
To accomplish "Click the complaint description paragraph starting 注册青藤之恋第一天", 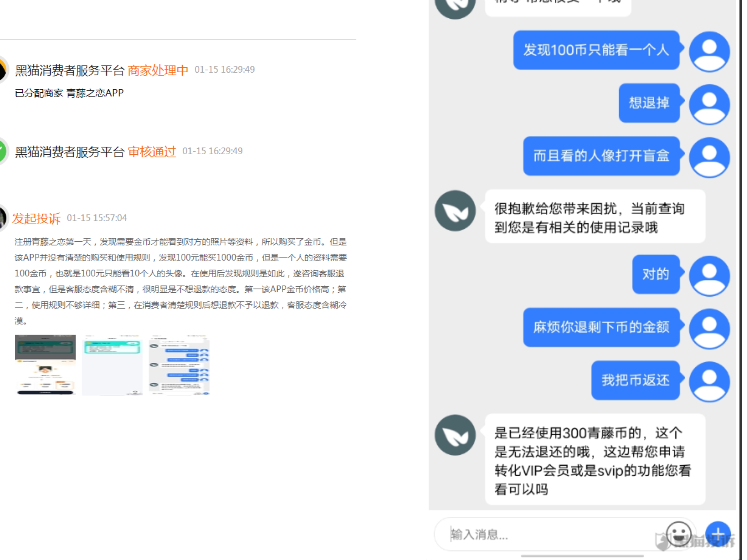I will tap(181, 281).
